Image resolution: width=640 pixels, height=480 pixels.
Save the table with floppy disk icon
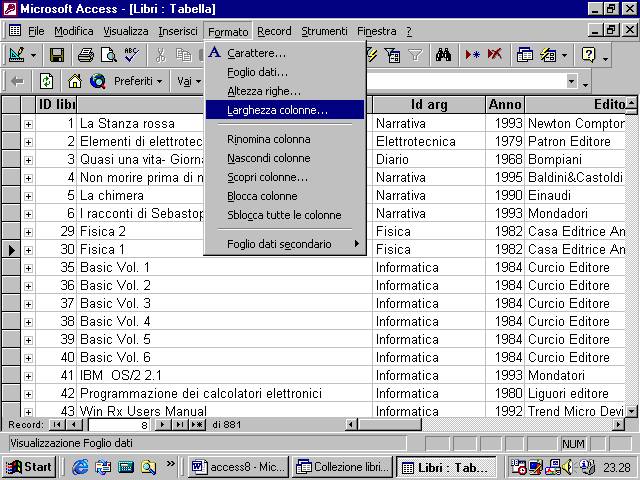56,55
